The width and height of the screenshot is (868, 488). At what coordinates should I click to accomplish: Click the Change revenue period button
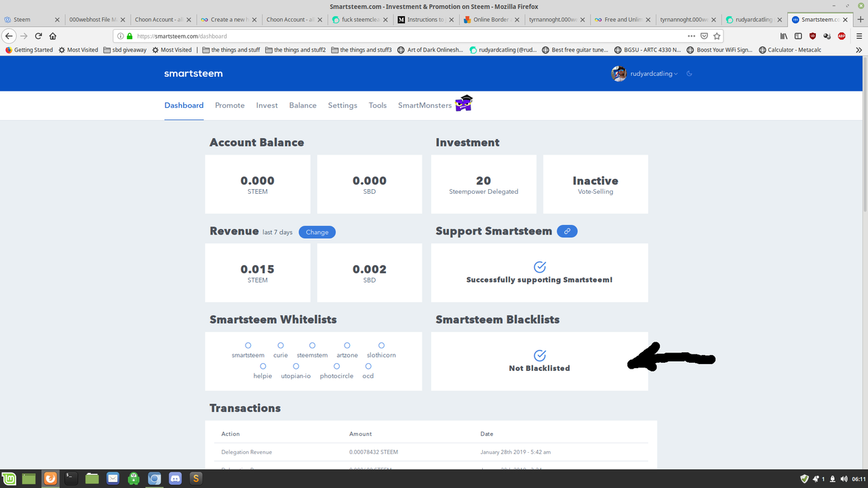click(317, 232)
